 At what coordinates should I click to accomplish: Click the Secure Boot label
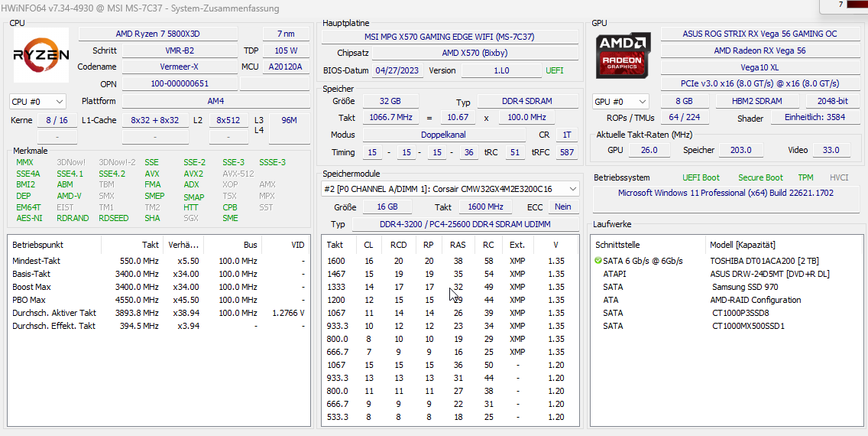click(760, 177)
